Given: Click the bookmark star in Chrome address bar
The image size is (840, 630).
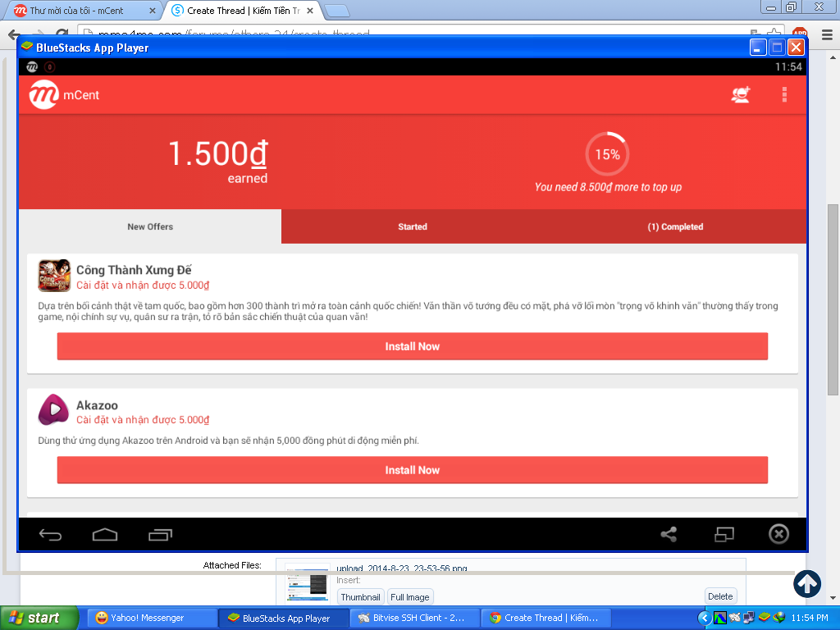Looking at the screenshot, I should (x=774, y=33).
